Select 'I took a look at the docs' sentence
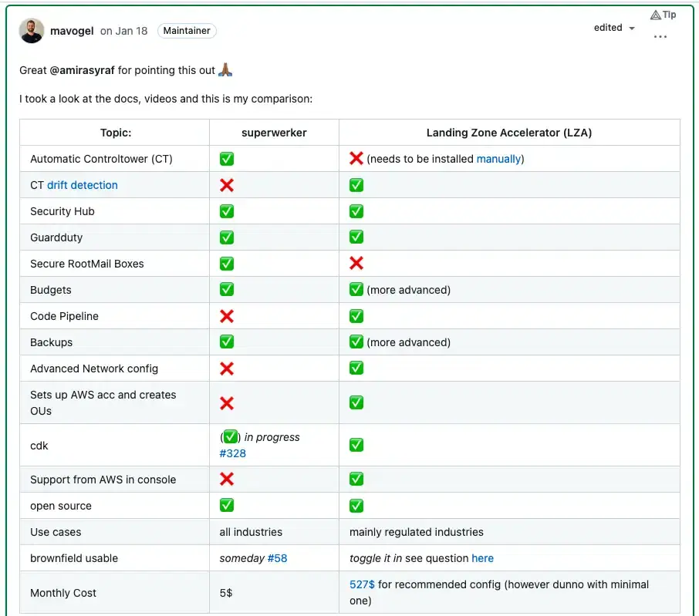This screenshot has height=616, width=699. (166, 99)
